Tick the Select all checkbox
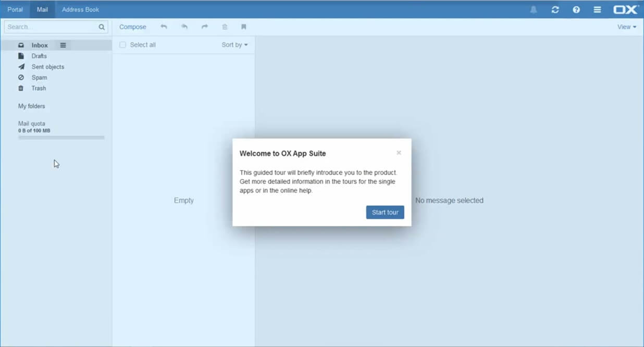Screen dimensions: 644x347 (x=122, y=45)
